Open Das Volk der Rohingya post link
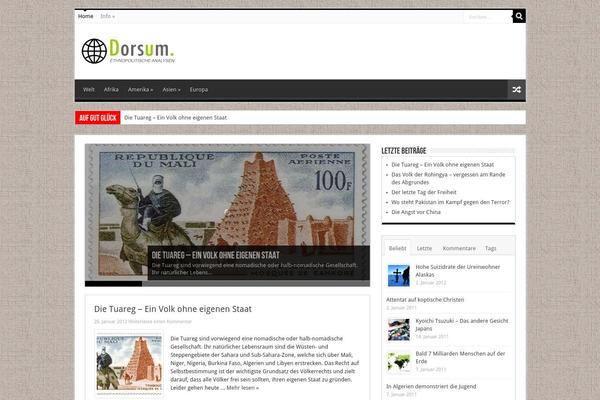The width and height of the screenshot is (600, 400). (448, 178)
